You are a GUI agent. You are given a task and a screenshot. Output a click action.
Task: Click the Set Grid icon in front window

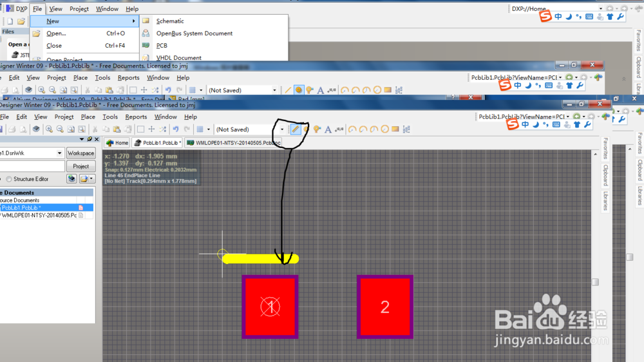pos(200,129)
